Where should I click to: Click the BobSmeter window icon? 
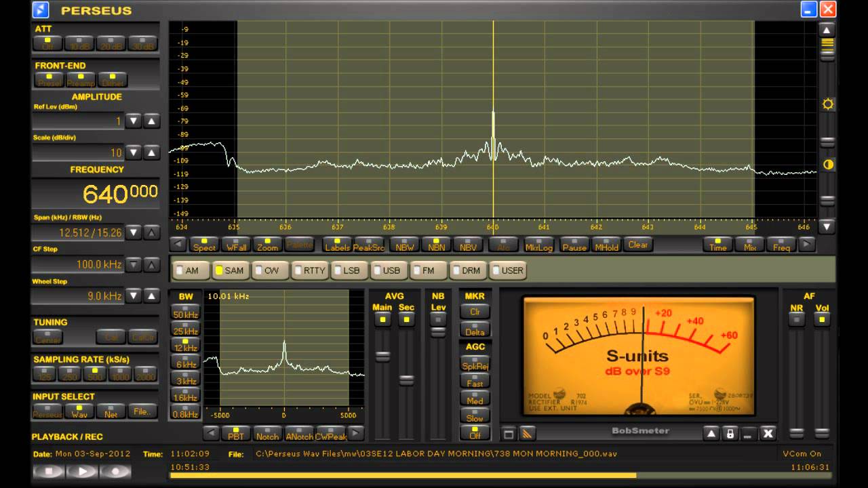[509, 434]
